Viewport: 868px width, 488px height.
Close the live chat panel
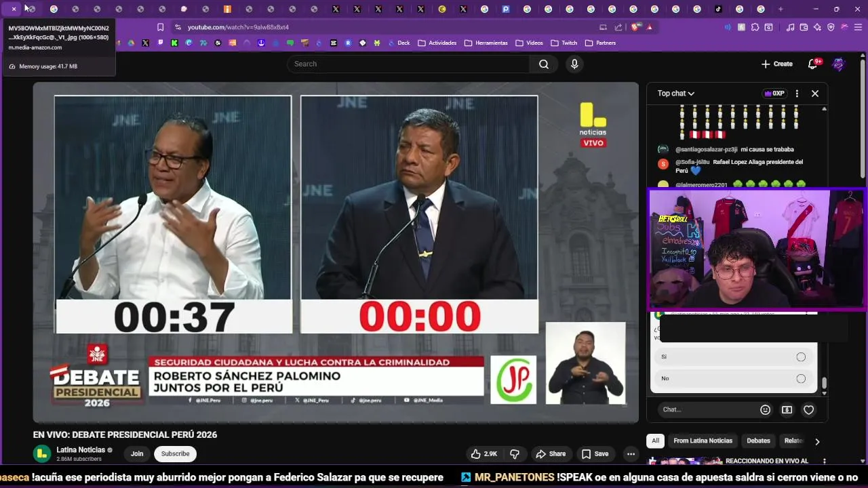(x=815, y=94)
